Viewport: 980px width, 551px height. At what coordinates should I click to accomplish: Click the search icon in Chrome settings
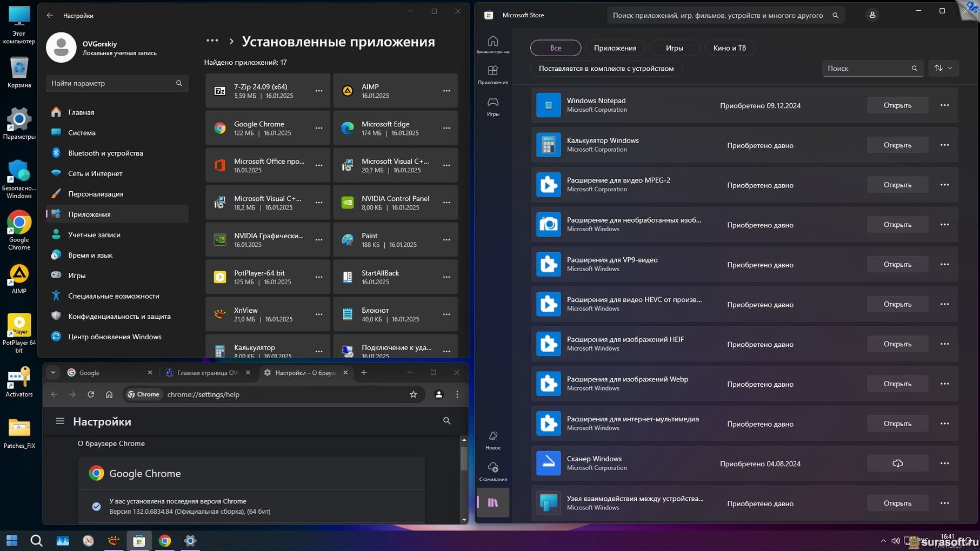pyautogui.click(x=446, y=421)
